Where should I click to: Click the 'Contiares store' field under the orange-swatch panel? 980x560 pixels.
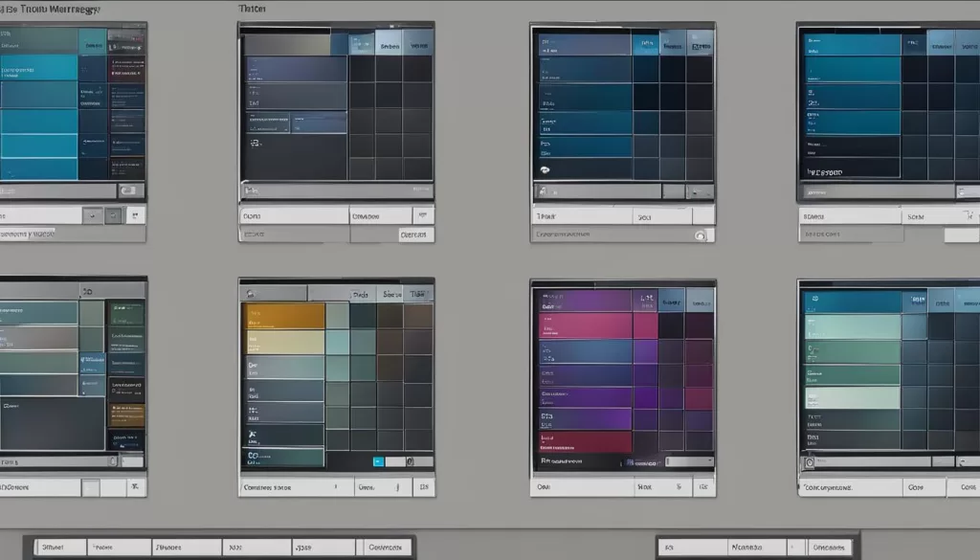(x=297, y=487)
